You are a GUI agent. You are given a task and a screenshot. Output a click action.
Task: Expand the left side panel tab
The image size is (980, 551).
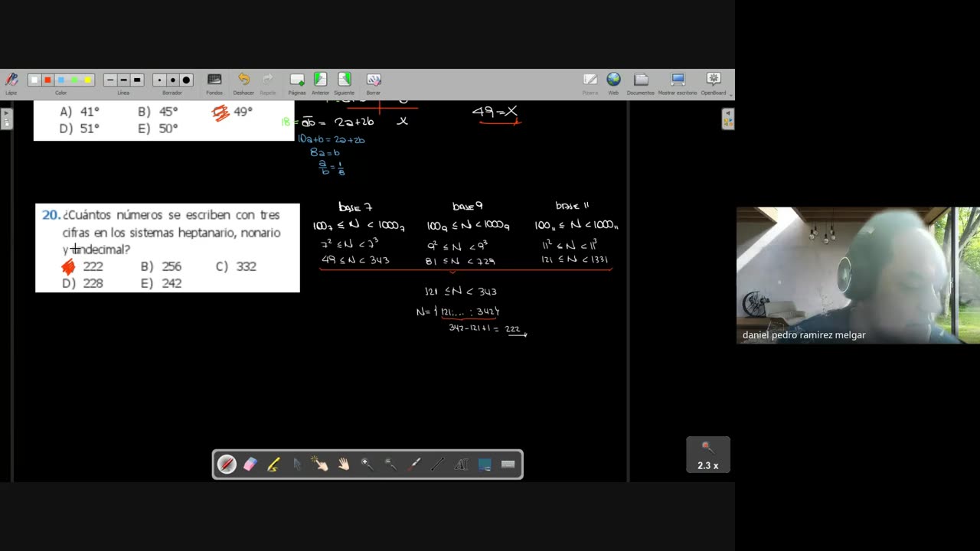coord(6,119)
